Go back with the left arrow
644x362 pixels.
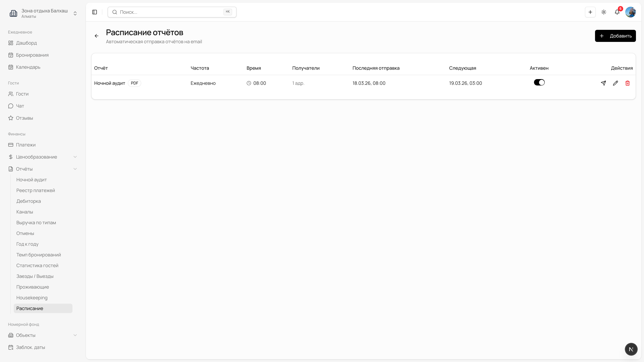(x=96, y=36)
